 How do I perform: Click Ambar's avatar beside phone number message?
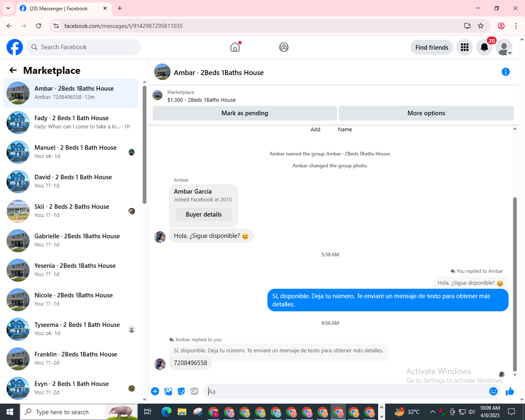160,364
